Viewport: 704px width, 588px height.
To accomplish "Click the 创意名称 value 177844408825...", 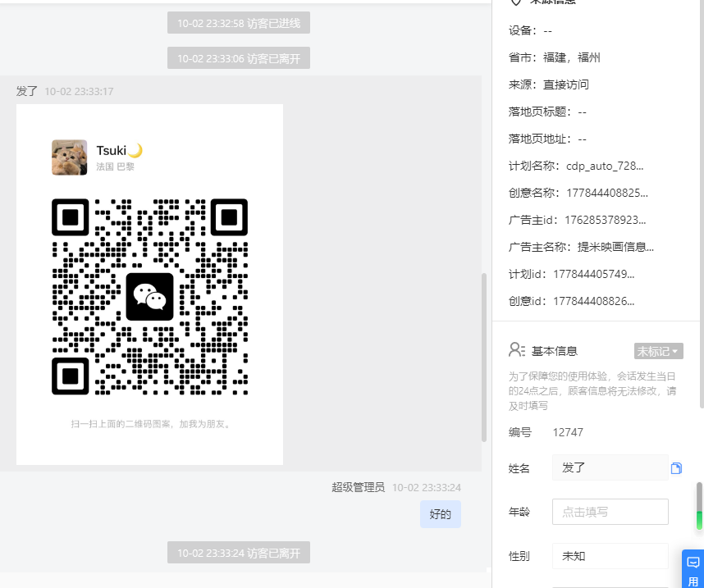I will click(607, 193).
